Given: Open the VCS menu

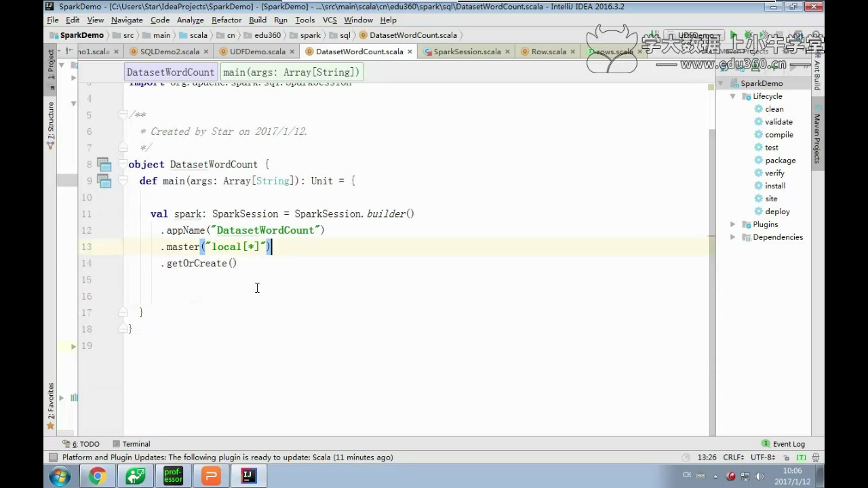Looking at the screenshot, I should click(330, 20).
